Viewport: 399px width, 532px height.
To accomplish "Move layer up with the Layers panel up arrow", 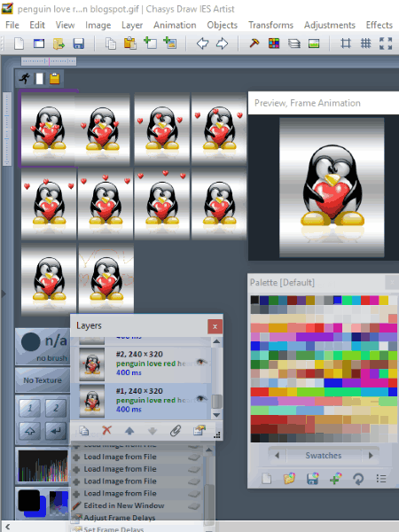I will point(129,431).
